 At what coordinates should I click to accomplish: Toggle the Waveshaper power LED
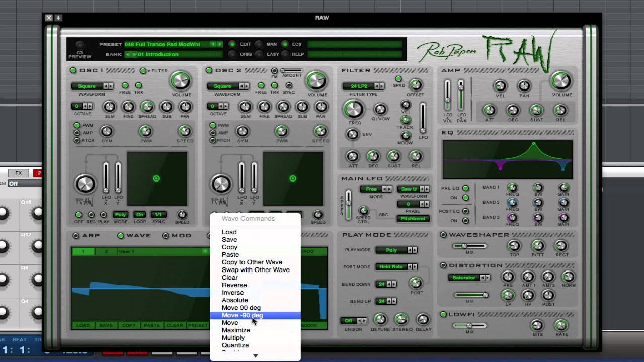(443, 235)
